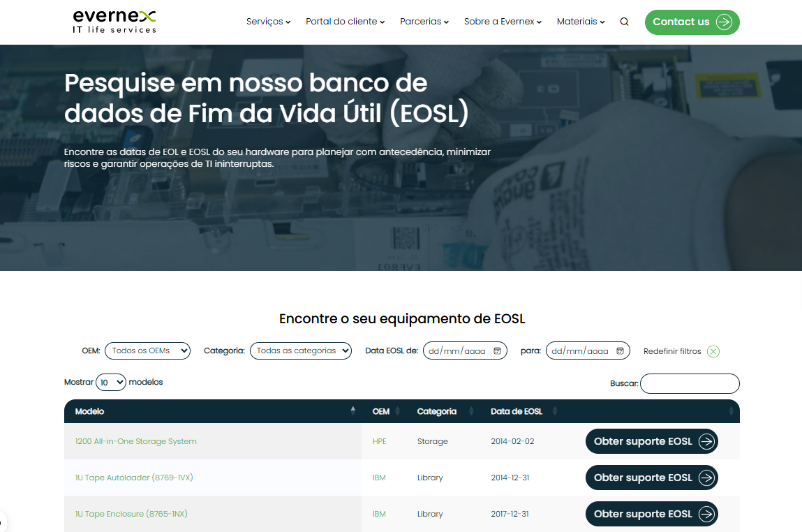
Task: Open 1U Tape Autoloader (8769-1VX) link
Action: click(x=134, y=478)
